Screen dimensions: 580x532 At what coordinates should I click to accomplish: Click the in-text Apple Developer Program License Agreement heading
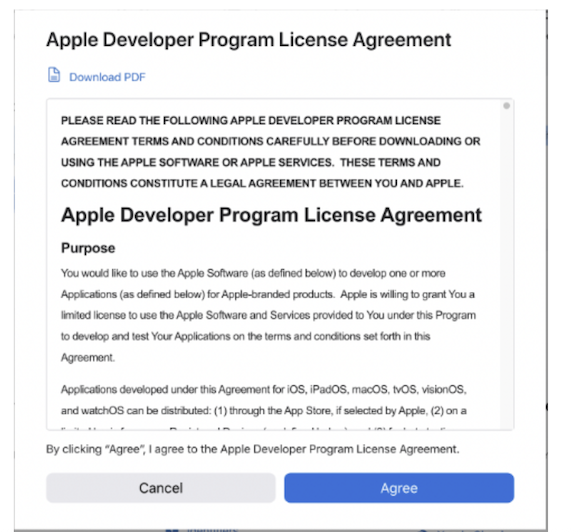click(271, 215)
